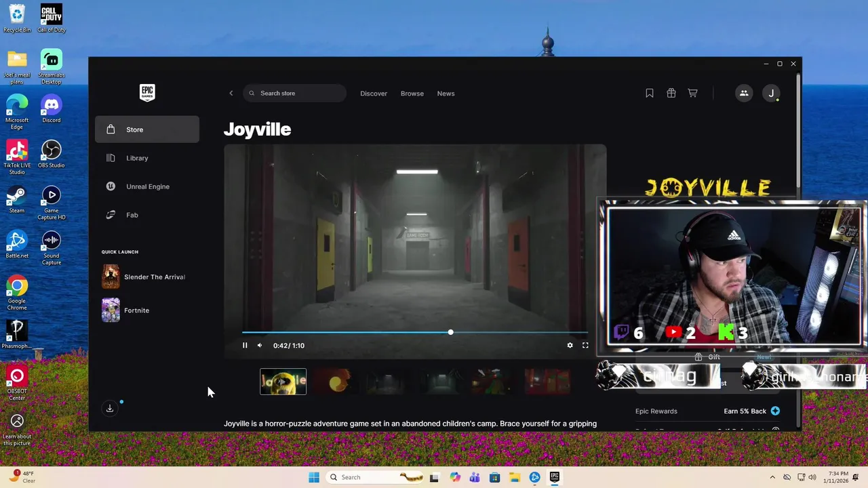Open Joel's meal plans folder
The image size is (868, 488).
coord(17,68)
